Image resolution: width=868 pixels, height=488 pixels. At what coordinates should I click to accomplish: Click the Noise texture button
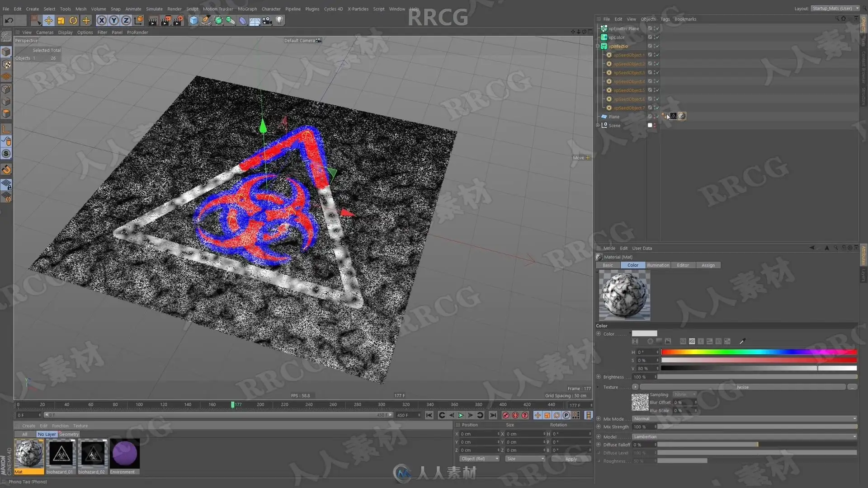coord(743,387)
